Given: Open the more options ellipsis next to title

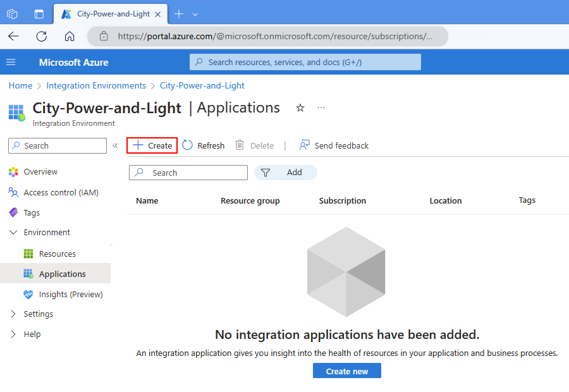Looking at the screenshot, I should click(321, 107).
